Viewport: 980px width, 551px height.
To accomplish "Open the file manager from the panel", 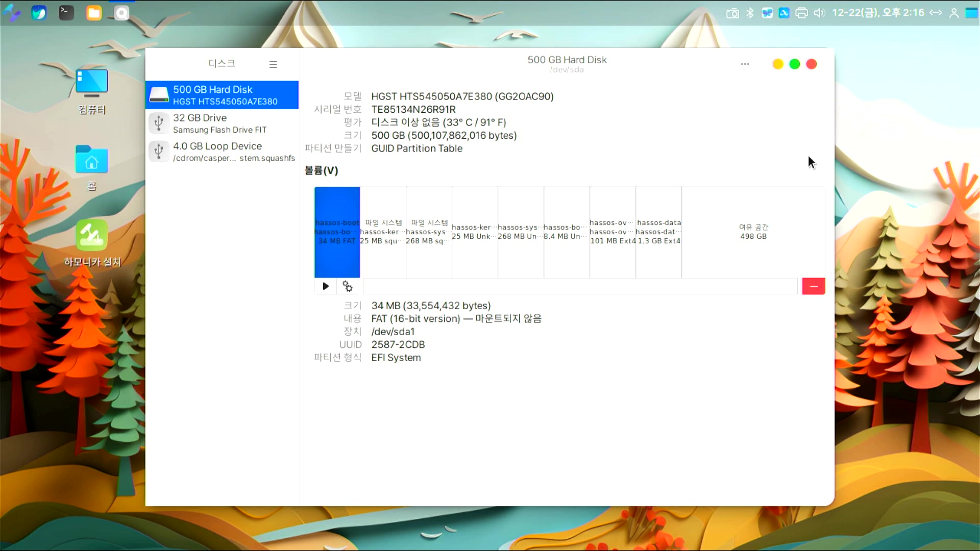I will [x=94, y=12].
